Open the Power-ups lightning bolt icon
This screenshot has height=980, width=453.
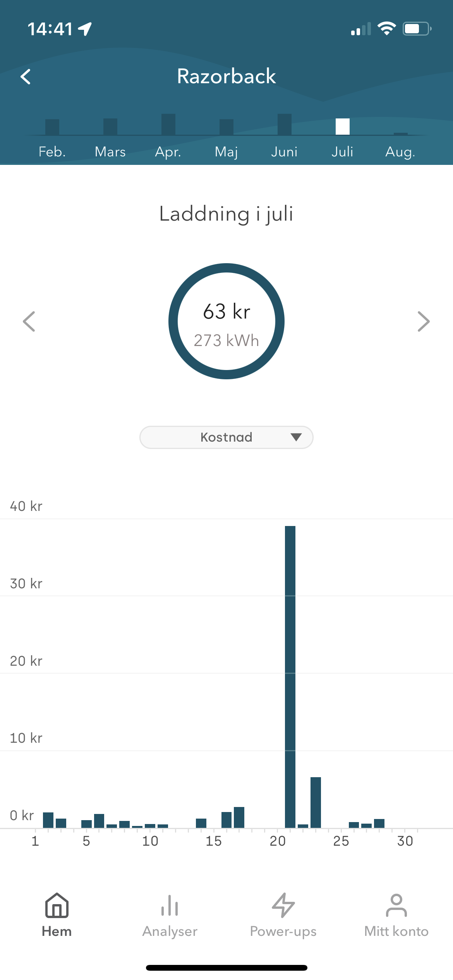[x=283, y=905]
